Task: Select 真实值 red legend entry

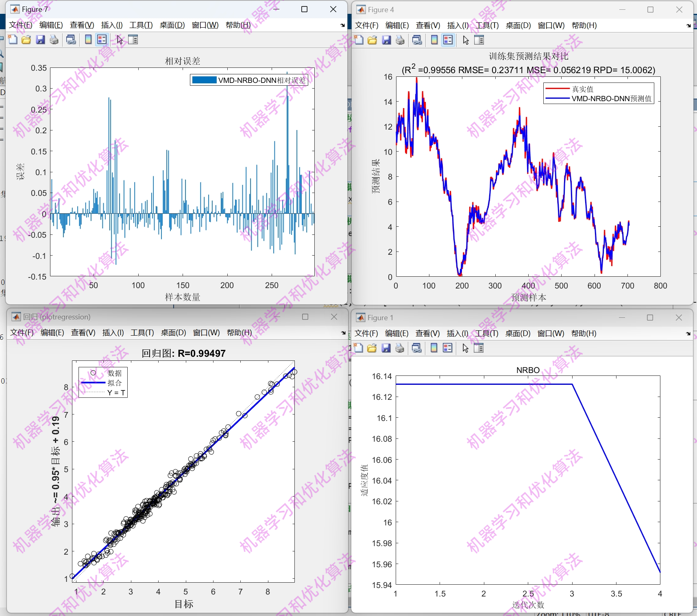Action: (x=570, y=89)
